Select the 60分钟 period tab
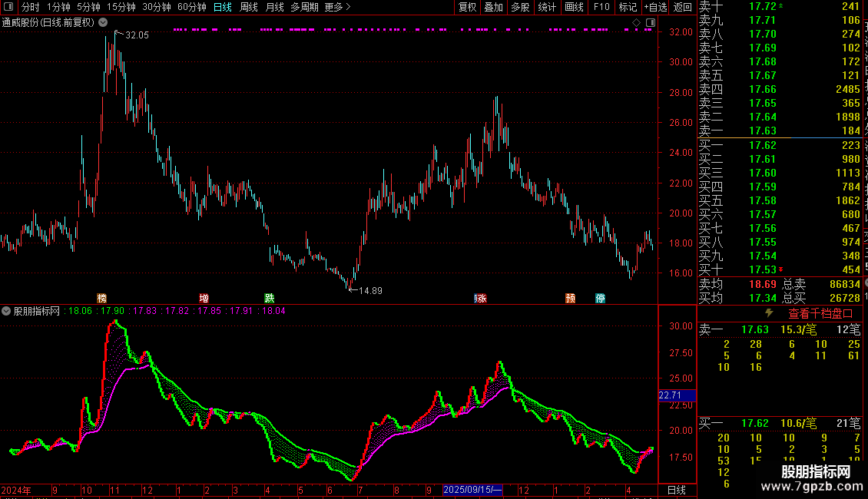The width and height of the screenshot is (868, 499). [x=191, y=7]
